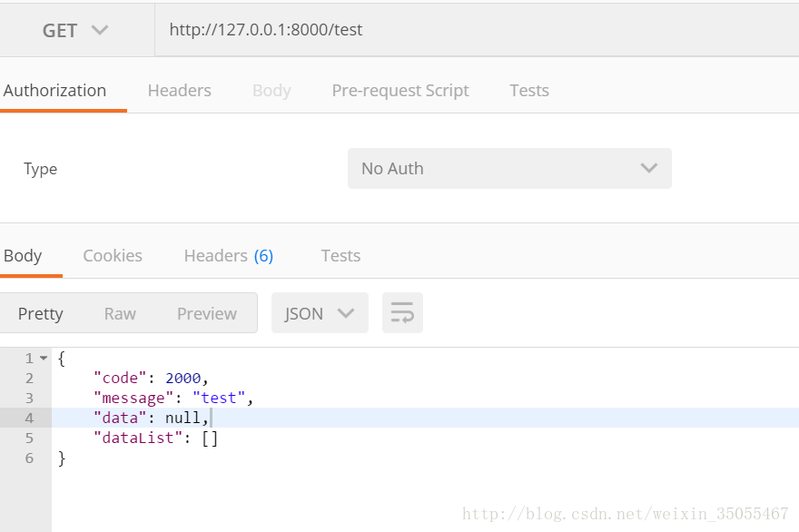Click line number 4 in the gutter

point(29,419)
